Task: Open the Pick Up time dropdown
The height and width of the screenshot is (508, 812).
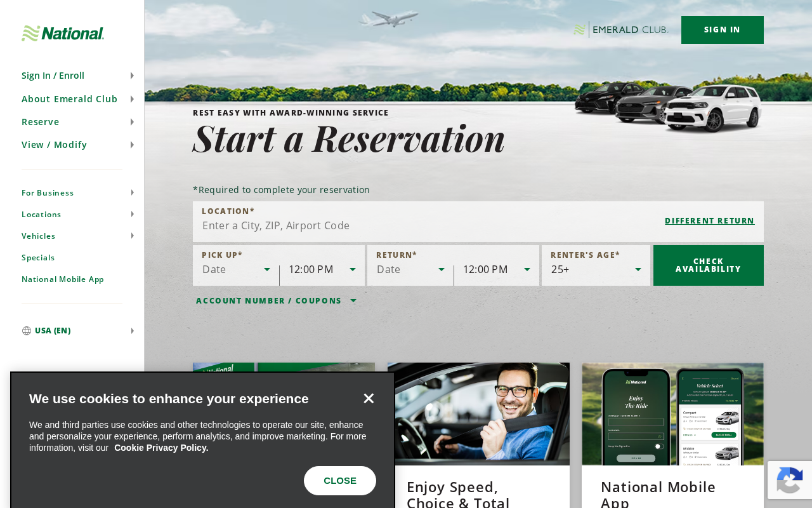Action: coord(322,269)
